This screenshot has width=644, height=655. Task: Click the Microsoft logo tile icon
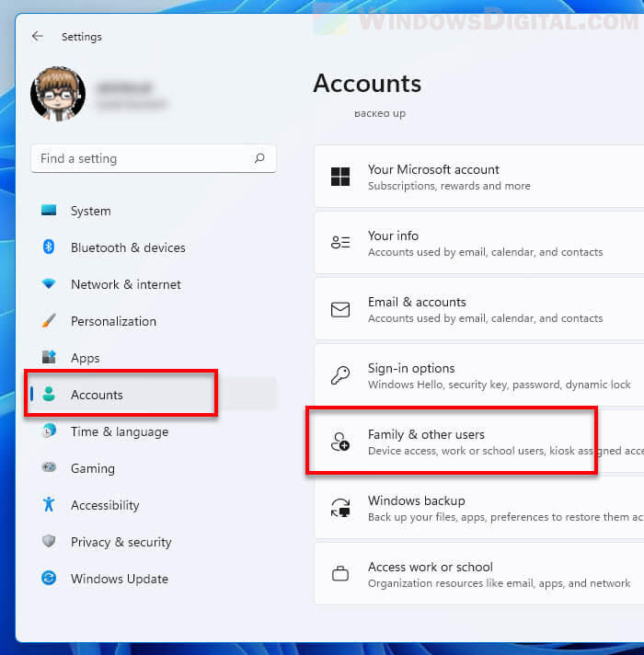340,177
